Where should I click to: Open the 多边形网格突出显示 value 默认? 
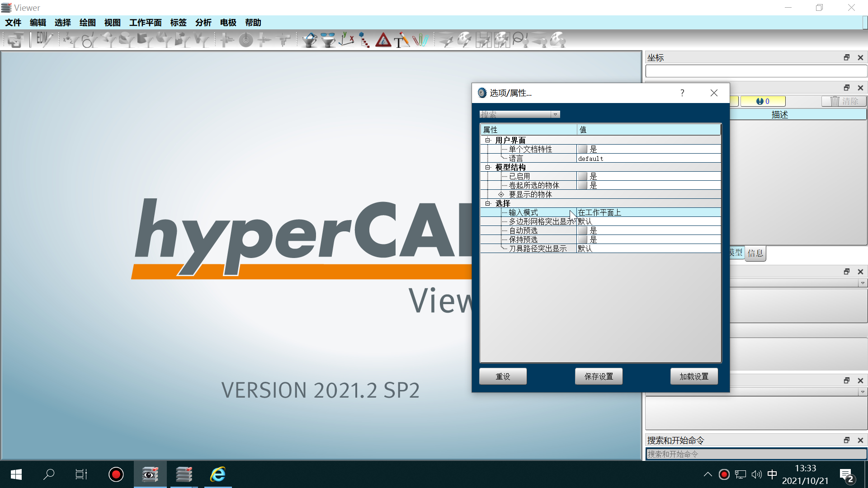click(648, 221)
